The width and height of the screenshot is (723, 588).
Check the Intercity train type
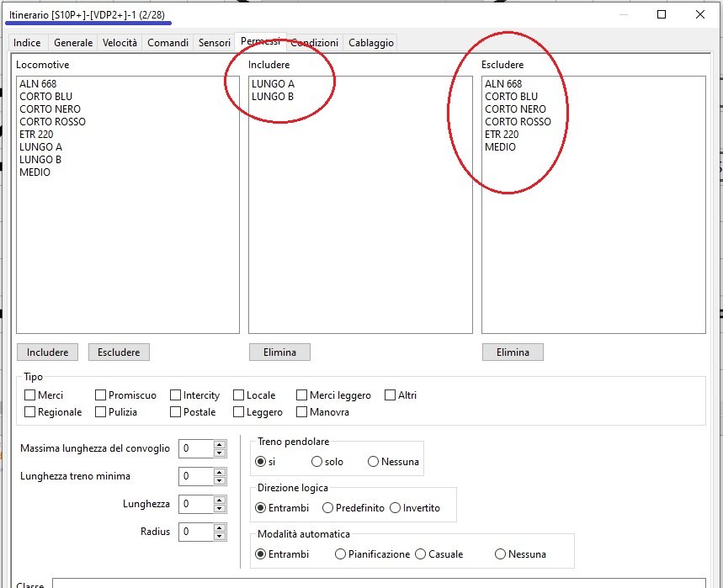click(176, 395)
